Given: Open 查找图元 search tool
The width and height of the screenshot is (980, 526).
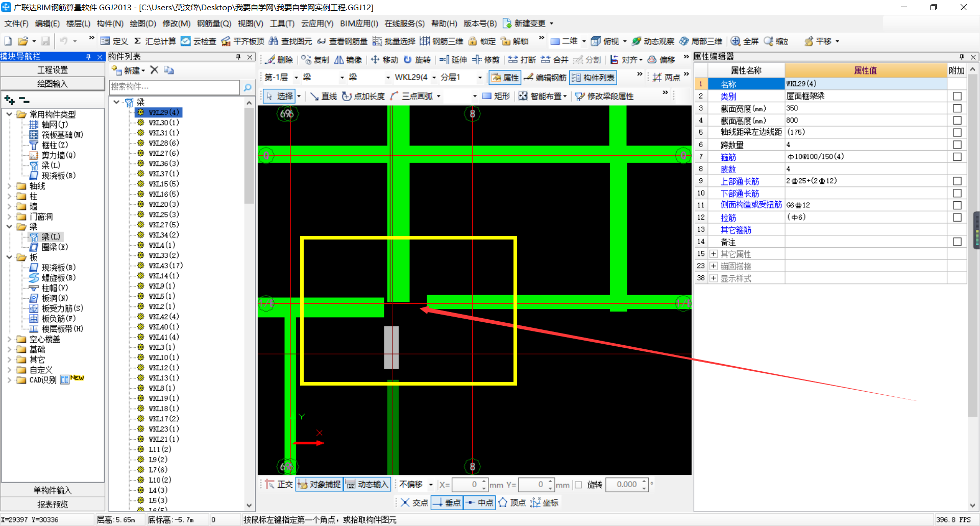Looking at the screenshot, I should [290, 41].
